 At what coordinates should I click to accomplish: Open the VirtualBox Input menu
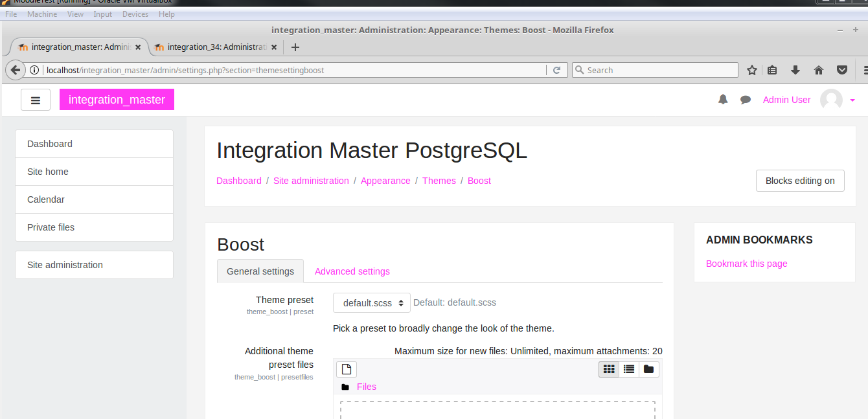102,14
